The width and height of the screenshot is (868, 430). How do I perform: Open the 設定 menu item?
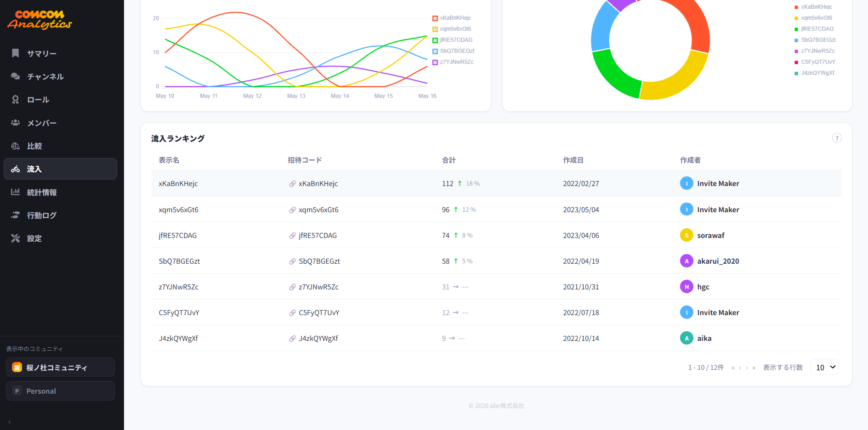[x=60, y=238]
